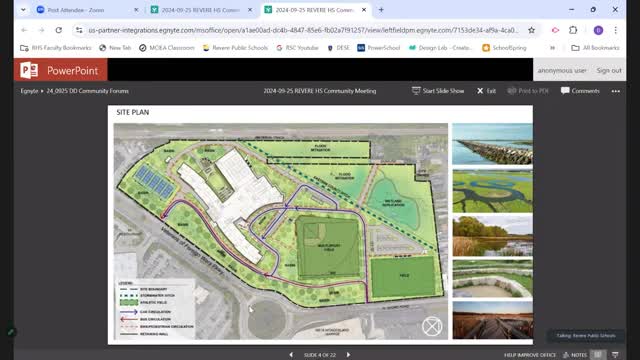Start slideshow from status bar icon

(x=615, y=355)
